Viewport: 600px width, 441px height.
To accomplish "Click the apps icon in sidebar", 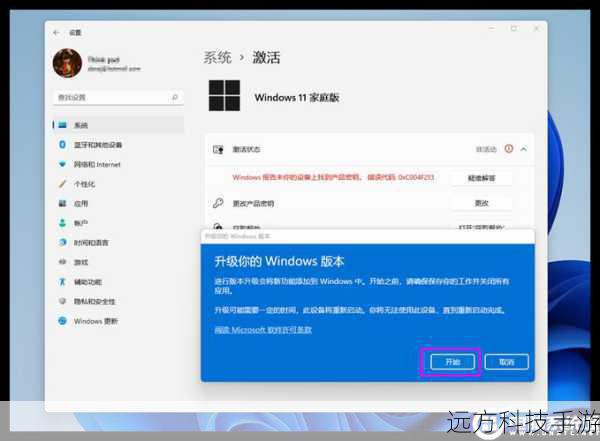I will [x=62, y=204].
